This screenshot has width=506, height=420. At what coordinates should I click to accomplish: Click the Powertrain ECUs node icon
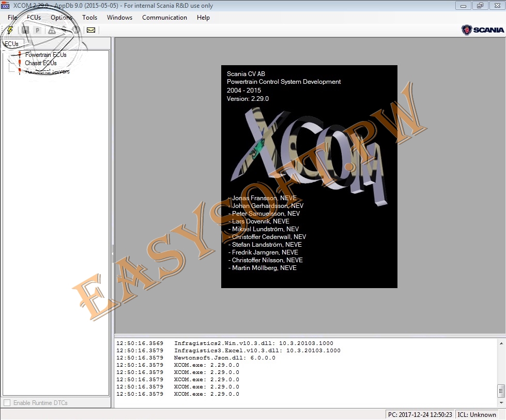[x=20, y=55]
